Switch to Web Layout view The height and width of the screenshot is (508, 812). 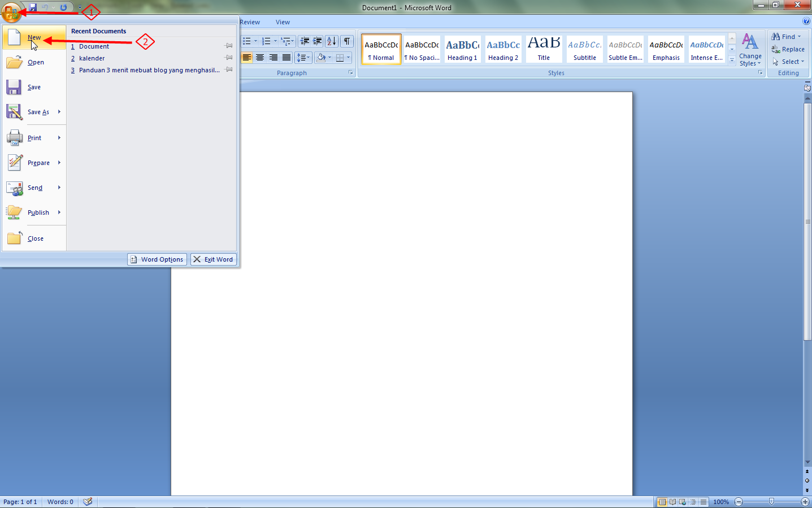[683, 502]
